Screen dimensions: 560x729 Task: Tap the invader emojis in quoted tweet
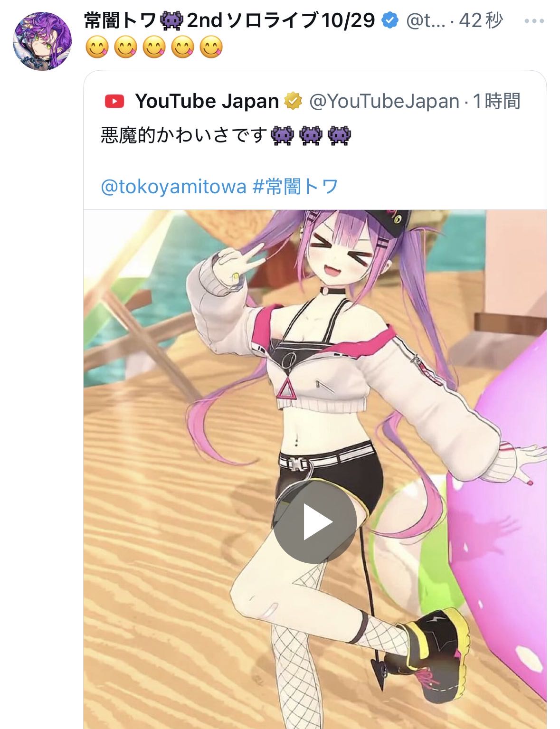(x=311, y=135)
